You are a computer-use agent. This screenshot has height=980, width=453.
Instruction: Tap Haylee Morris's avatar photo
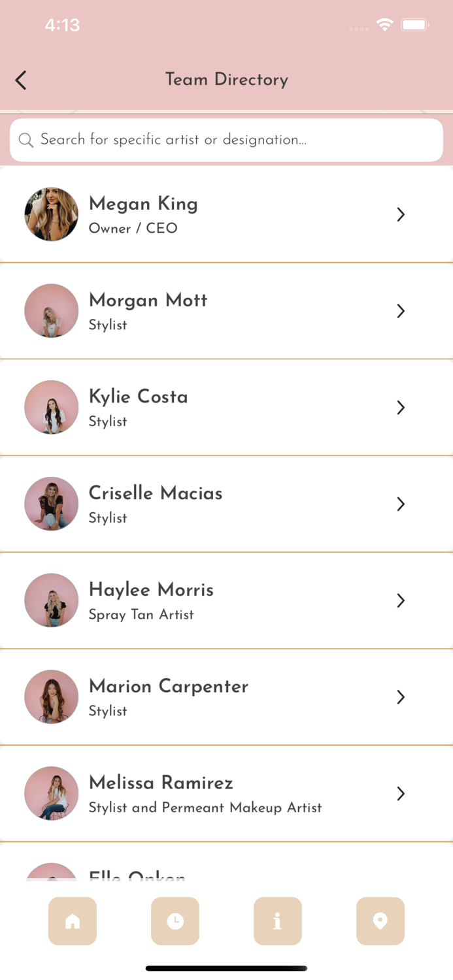(x=51, y=600)
